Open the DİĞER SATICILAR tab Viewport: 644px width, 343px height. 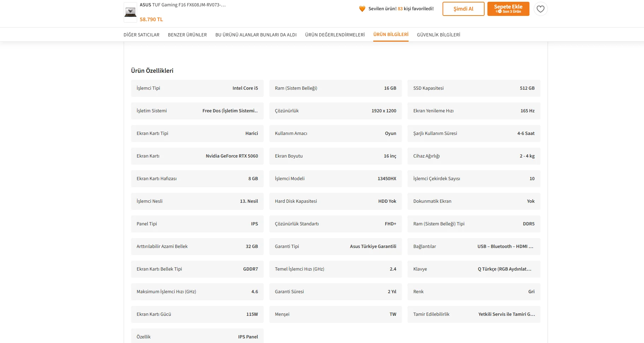tap(141, 35)
